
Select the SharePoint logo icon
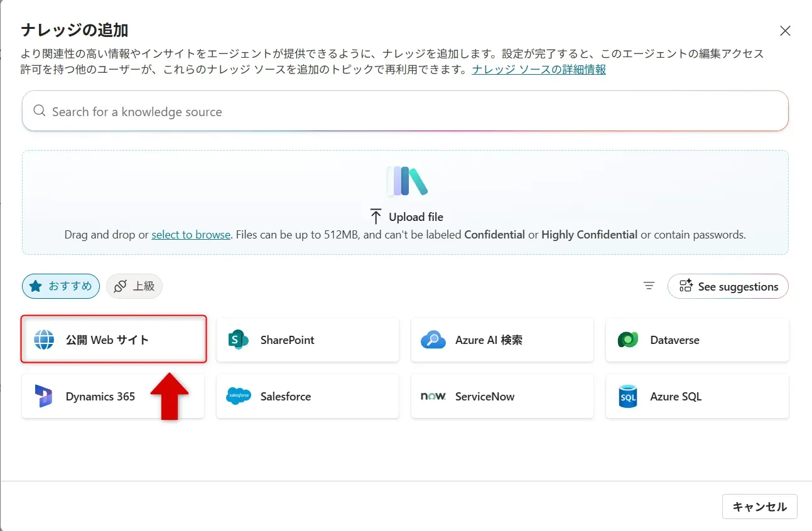(x=239, y=340)
